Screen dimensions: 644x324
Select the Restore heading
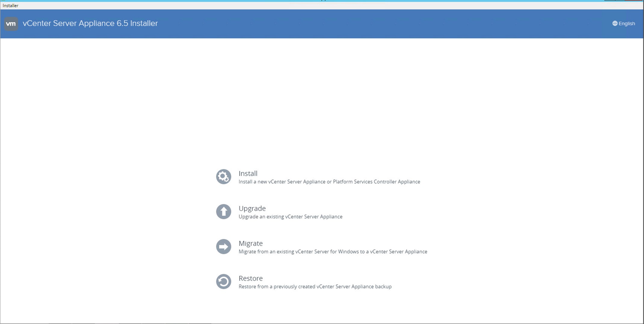(251, 278)
